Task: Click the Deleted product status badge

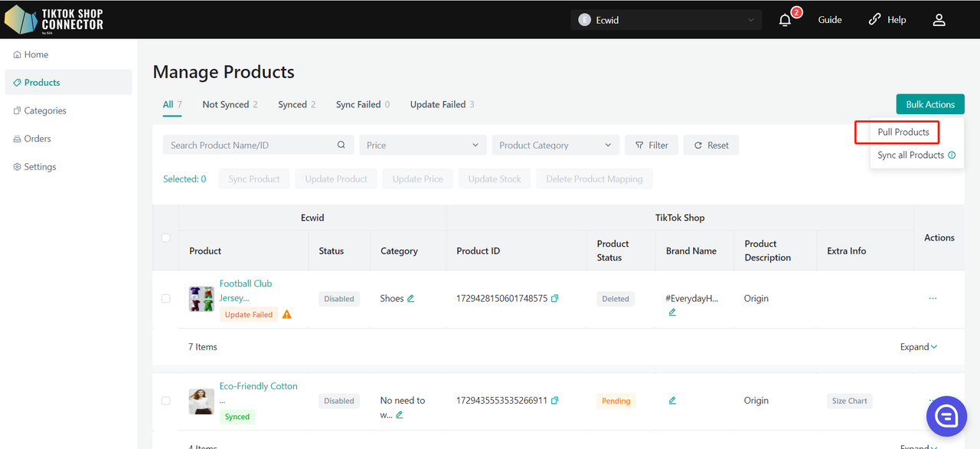Action: coord(616,299)
